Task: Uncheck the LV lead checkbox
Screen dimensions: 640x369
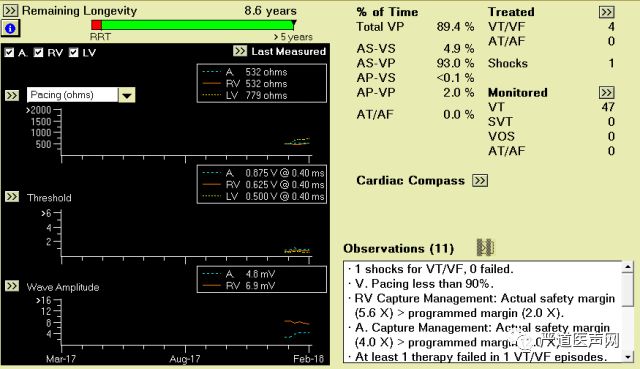Action: [73, 53]
